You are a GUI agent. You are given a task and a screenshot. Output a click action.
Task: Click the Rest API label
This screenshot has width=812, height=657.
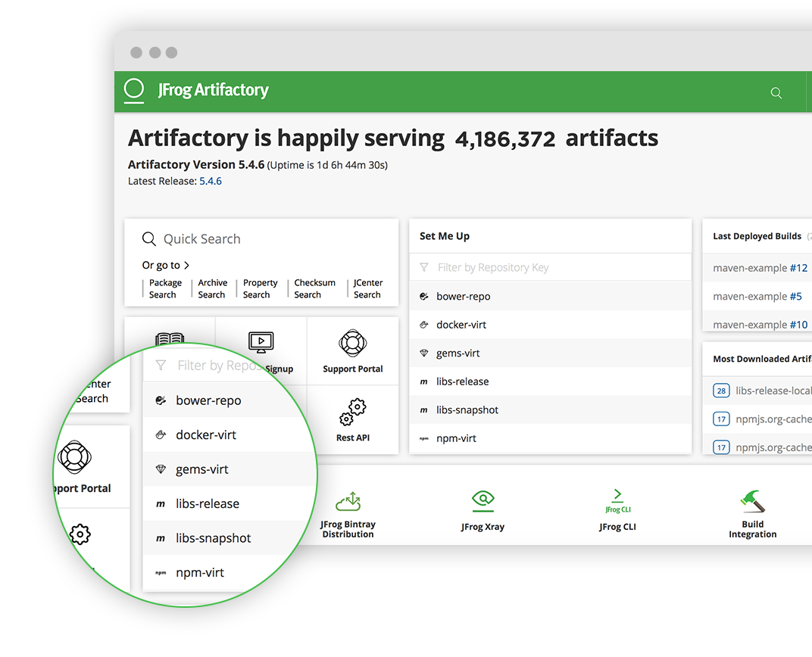point(353,437)
